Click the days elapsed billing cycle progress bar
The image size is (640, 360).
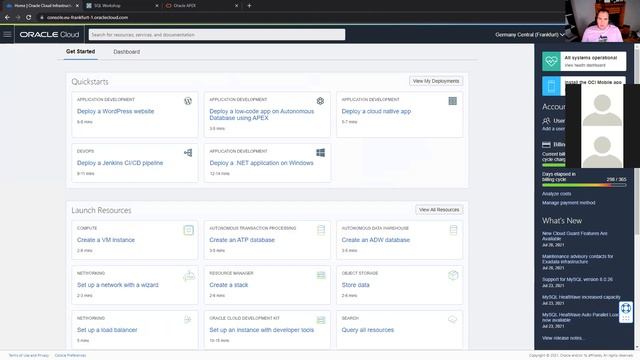[x=584, y=185]
